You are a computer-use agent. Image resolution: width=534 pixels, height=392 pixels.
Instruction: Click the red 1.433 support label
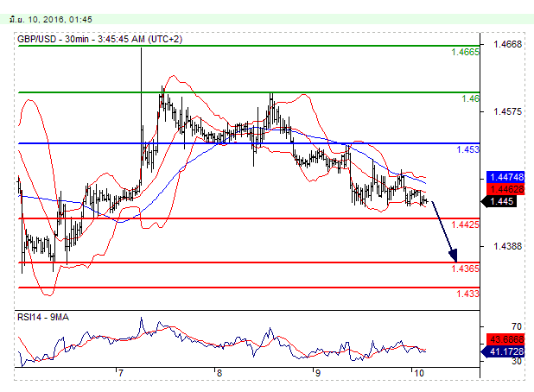tap(467, 294)
